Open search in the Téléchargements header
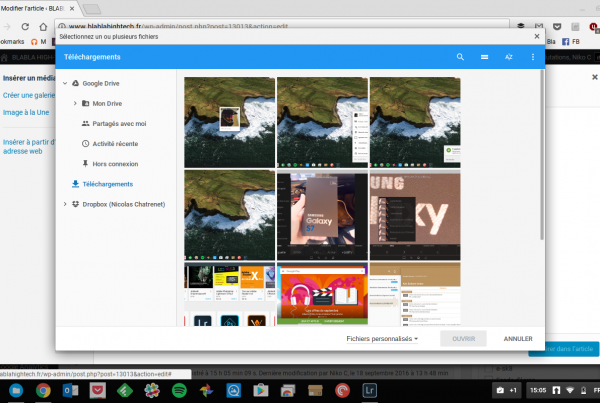The height and width of the screenshot is (403, 600). tap(460, 57)
